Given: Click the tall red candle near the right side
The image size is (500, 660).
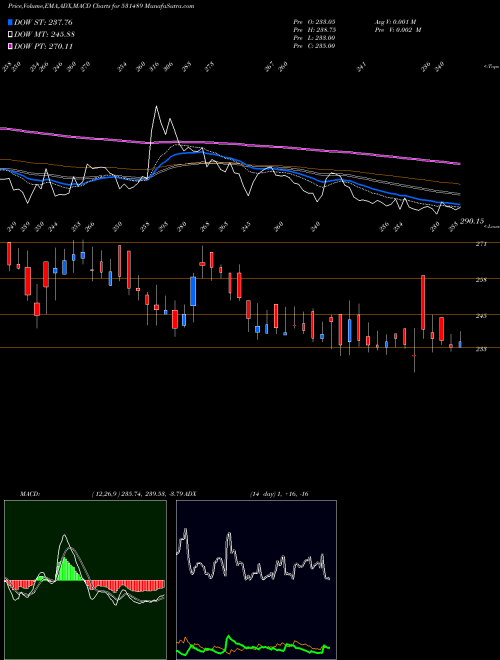Looking at the screenshot, I should tap(423, 302).
